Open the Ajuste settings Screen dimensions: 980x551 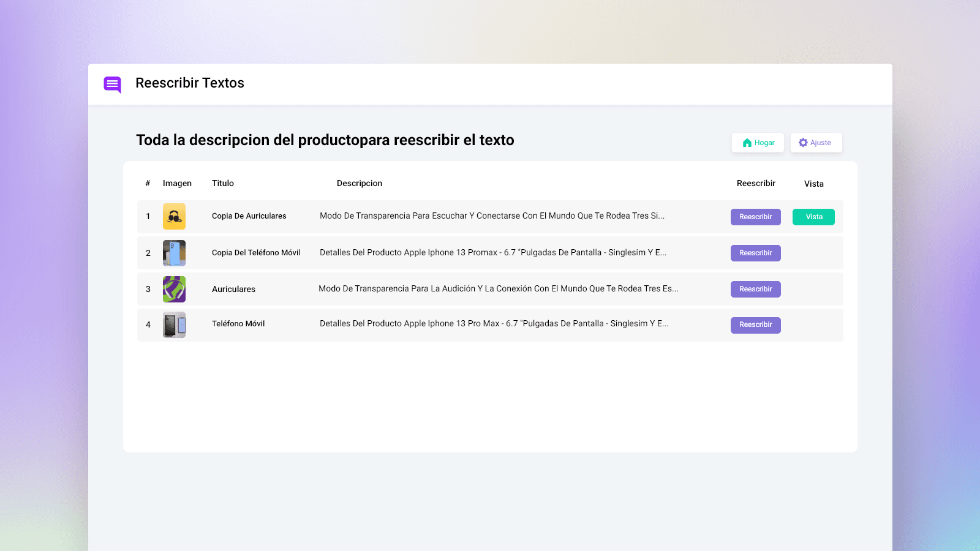point(816,142)
